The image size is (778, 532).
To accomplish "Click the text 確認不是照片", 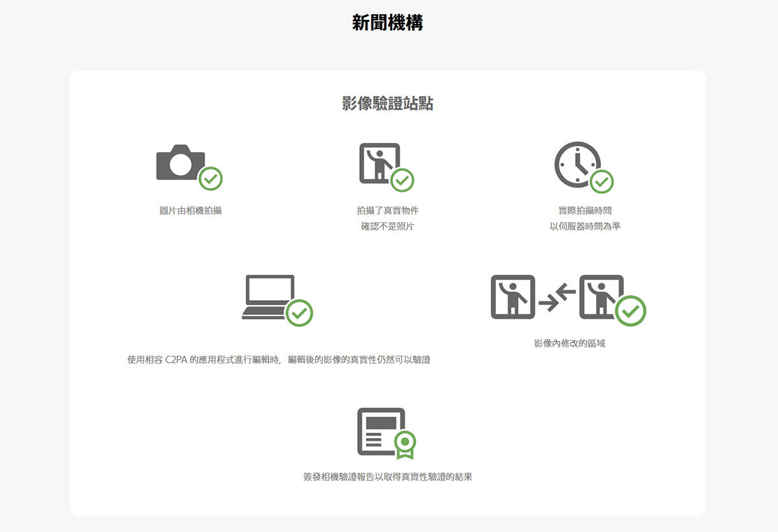I will [388, 227].
